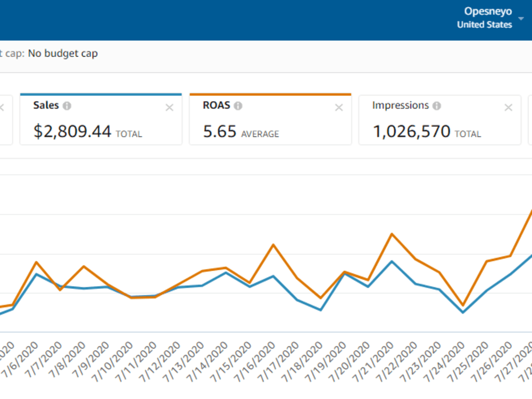Click the info icon next to ROAS
This screenshot has height=399, width=532.
(238, 106)
